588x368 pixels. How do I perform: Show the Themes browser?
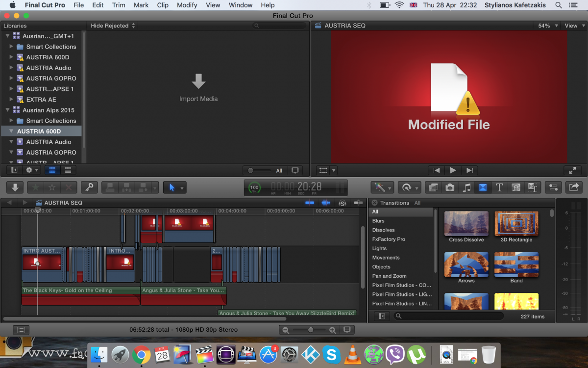pyautogui.click(x=532, y=187)
